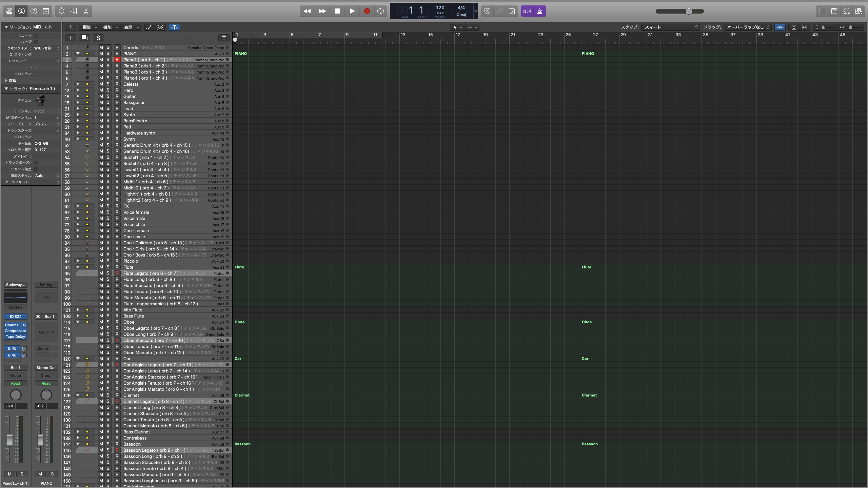Open the Editors scissors icon

pyautogui.click(x=86, y=11)
